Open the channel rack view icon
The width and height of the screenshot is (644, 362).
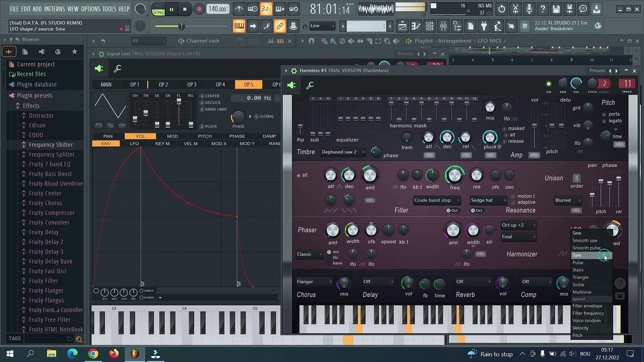coord(430,26)
